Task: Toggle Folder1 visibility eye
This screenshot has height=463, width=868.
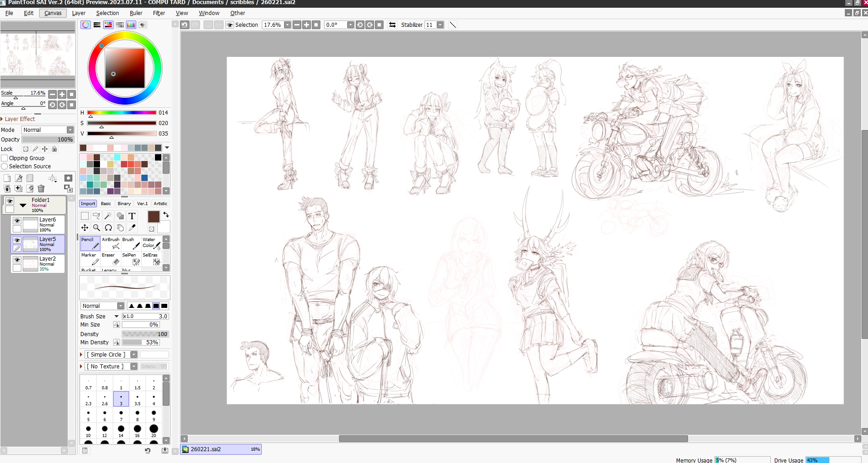Action: coord(10,201)
